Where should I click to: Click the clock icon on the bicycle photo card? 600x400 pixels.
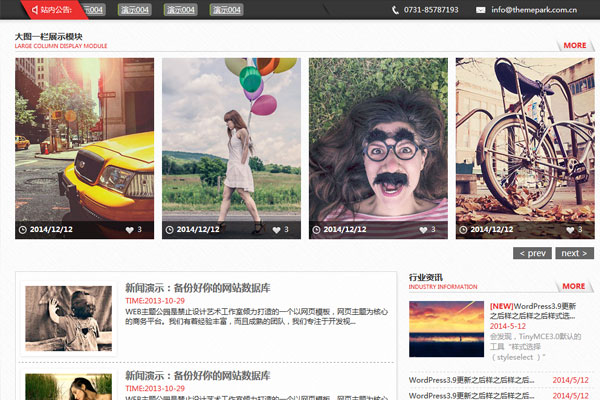coord(464,230)
